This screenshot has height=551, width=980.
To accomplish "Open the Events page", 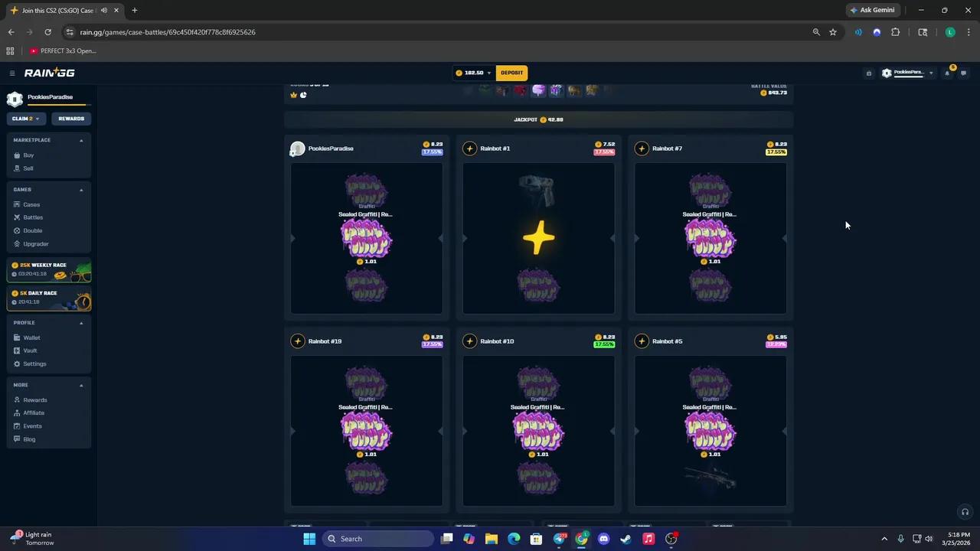I will tap(32, 425).
